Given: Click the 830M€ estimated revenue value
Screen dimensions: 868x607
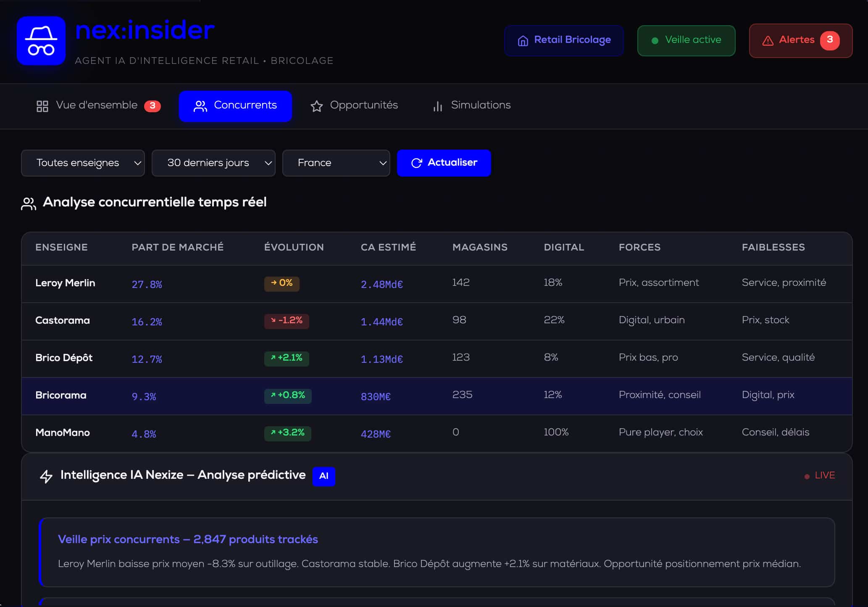Looking at the screenshot, I should point(376,397).
